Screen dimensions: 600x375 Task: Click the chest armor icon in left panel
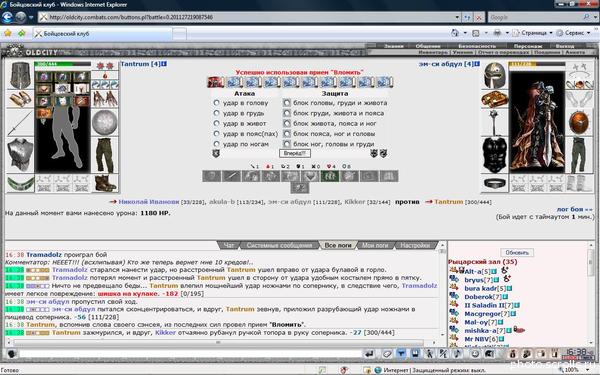[20, 155]
